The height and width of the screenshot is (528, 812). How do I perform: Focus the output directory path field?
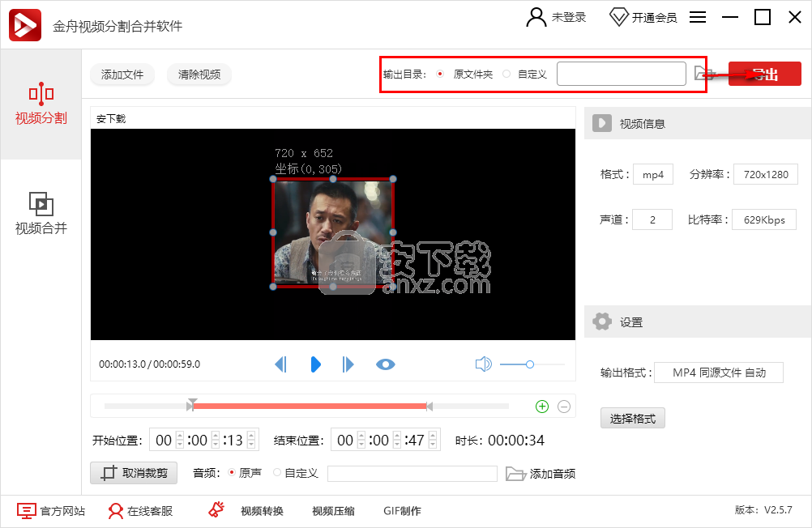click(x=622, y=74)
